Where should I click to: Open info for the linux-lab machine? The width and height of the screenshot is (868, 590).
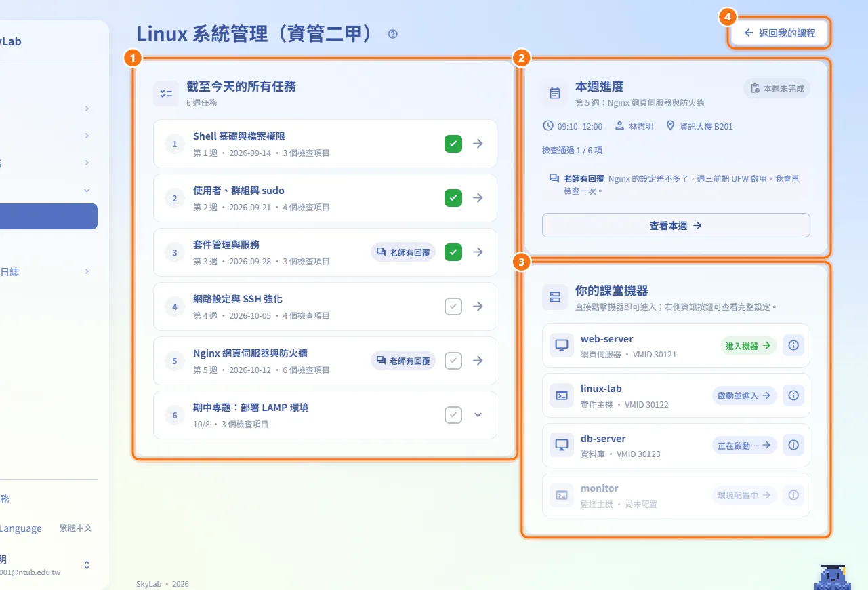tap(793, 395)
